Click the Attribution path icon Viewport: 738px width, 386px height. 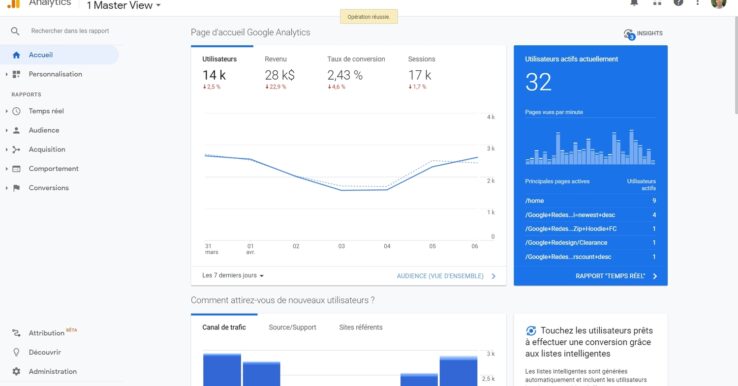16,333
